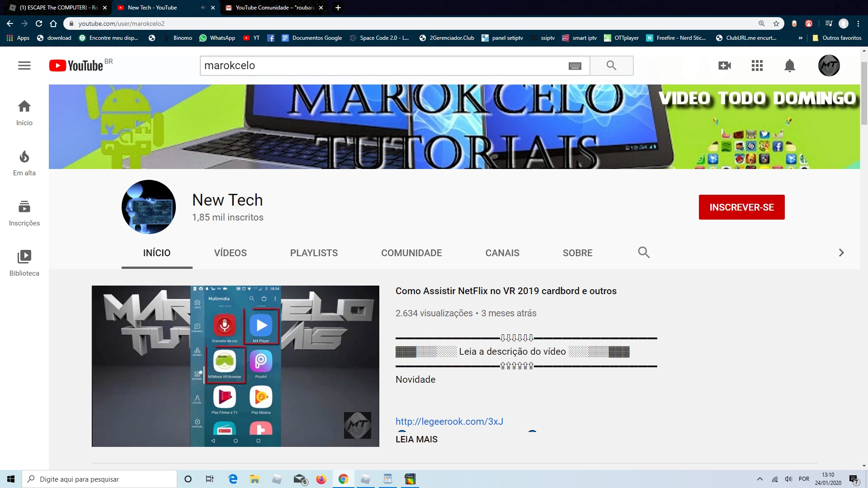This screenshot has height=488, width=868.
Task: Go back with browser back arrow
Action: [x=10, y=23]
